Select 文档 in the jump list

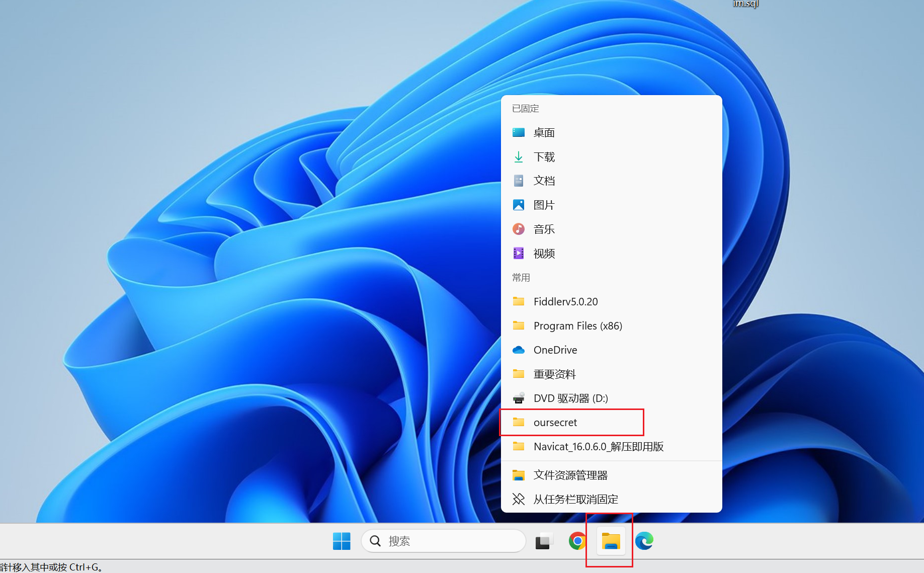[x=544, y=181]
